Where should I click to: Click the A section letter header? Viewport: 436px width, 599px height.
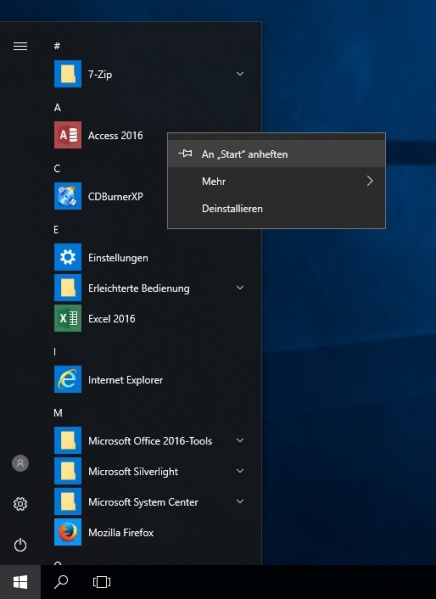coord(57,107)
